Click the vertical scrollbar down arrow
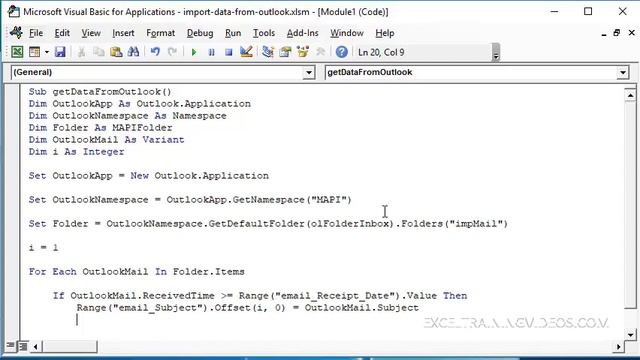 (631, 335)
